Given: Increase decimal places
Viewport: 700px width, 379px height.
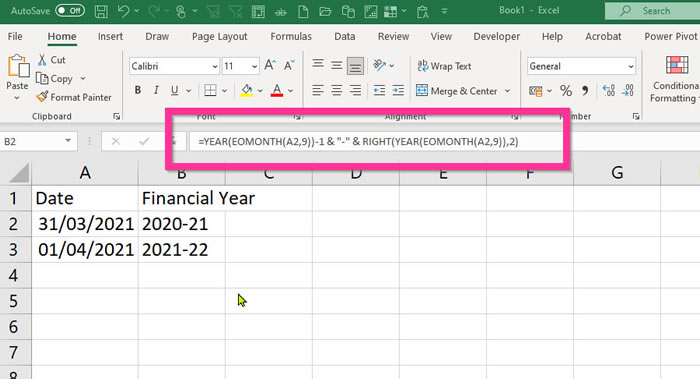Looking at the screenshot, I should point(608,91).
